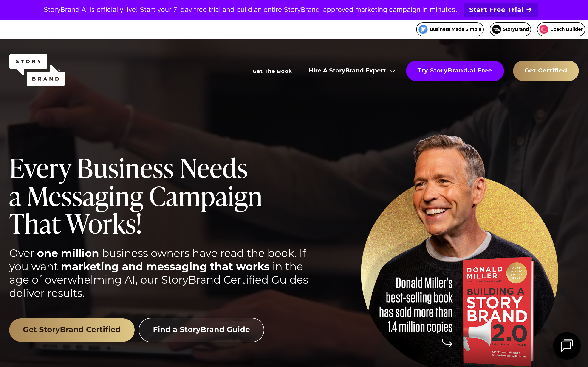
Task: Open Hire A StoryBrand Expert menu
Action: click(x=352, y=71)
